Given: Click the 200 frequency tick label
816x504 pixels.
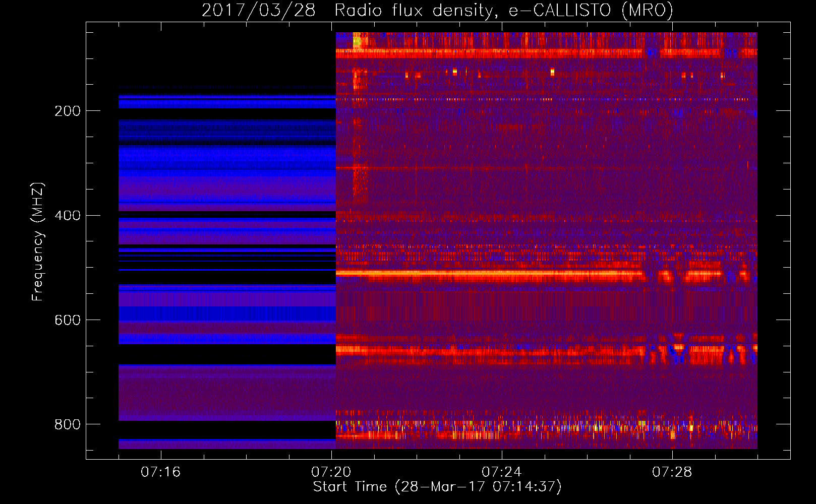Looking at the screenshot, I should pos(68,111).
